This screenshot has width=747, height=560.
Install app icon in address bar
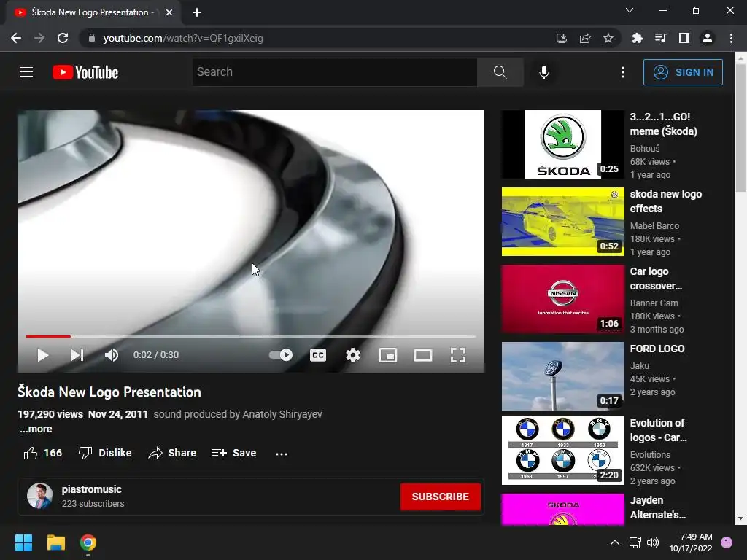(x=562, y=38)
